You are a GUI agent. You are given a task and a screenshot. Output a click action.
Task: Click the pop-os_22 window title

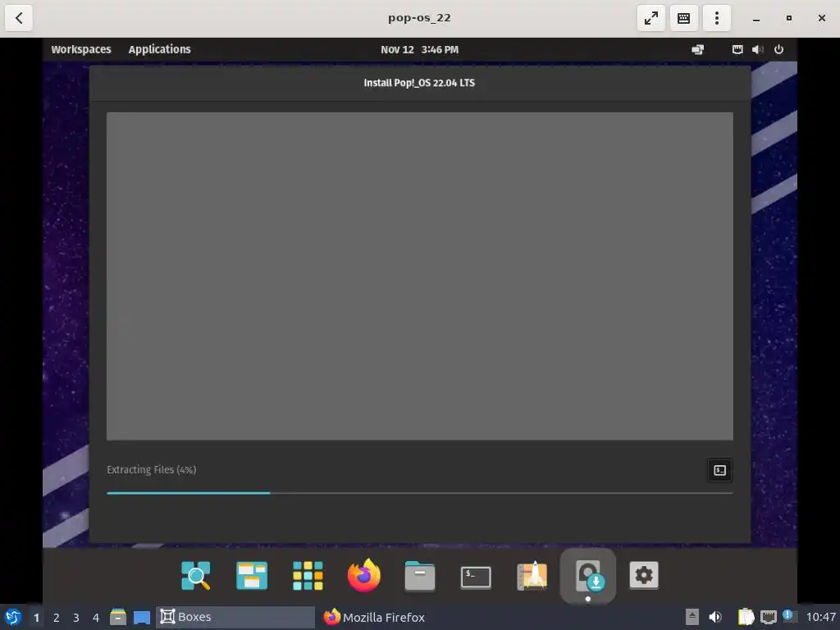click(419, 18)
